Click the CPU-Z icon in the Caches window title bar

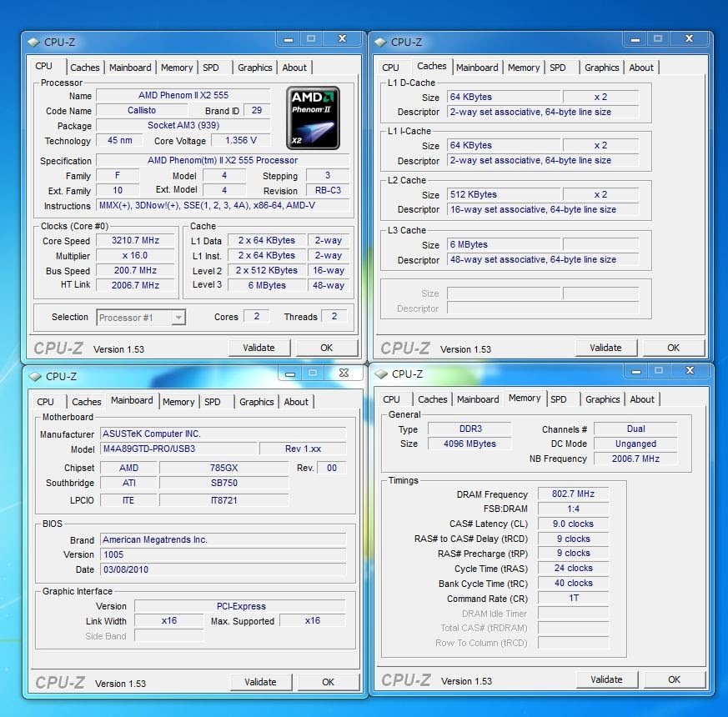pos(380,43)
